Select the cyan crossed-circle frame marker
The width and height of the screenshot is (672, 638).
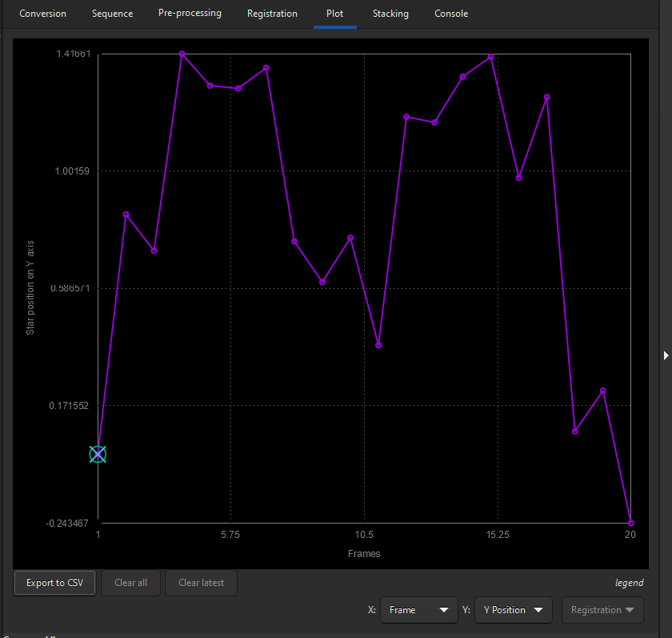(98, 455)
